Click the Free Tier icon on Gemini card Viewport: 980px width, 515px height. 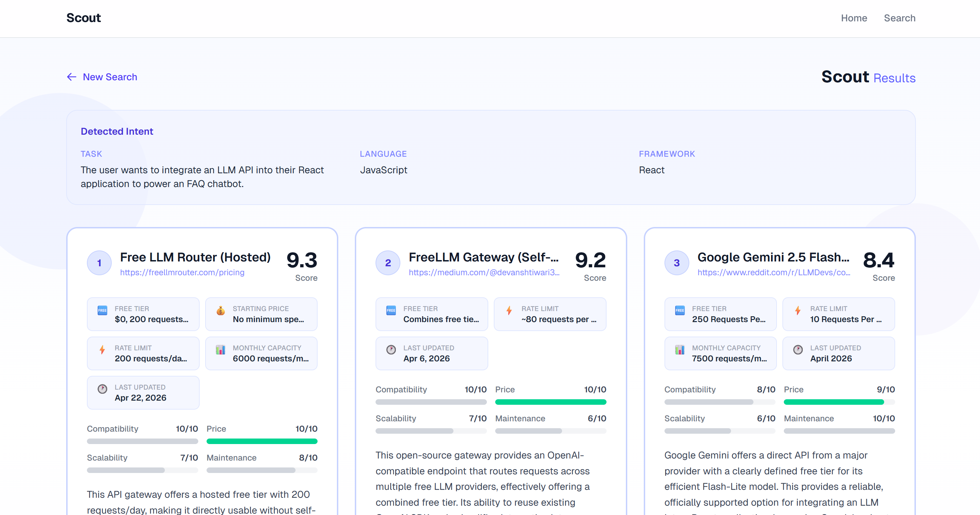[x=679, y=310]
